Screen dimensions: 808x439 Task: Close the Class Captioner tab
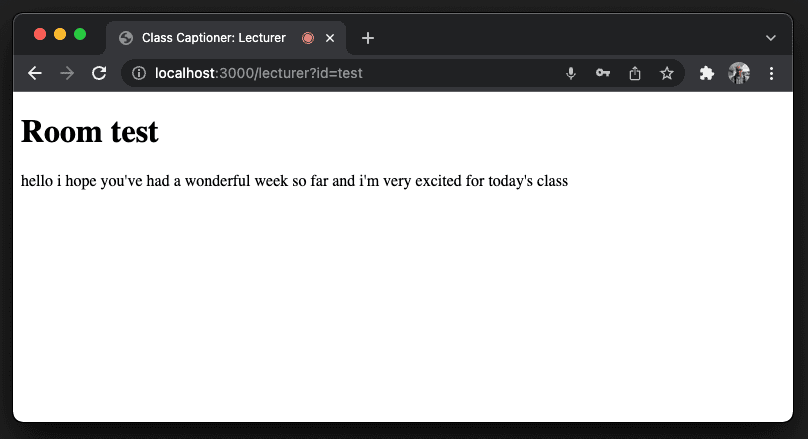[330, 38]
